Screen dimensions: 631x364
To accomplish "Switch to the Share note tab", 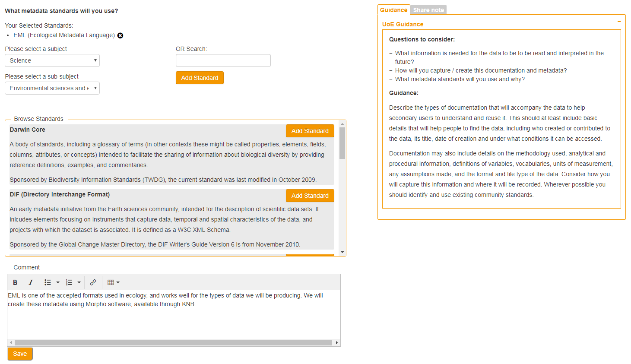I will [x=428, y=10].
